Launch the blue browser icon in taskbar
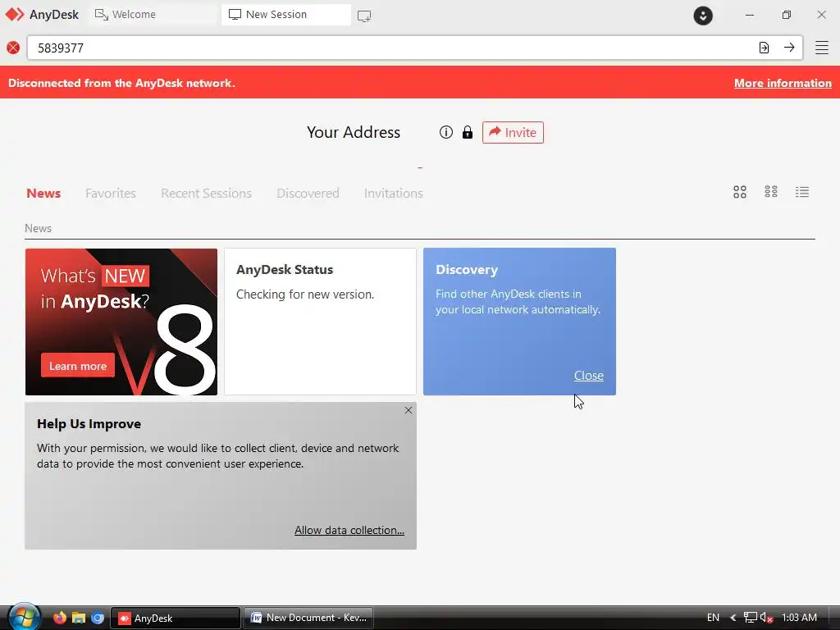The width and height of the screenshot is (840, 630). (98, 618)
